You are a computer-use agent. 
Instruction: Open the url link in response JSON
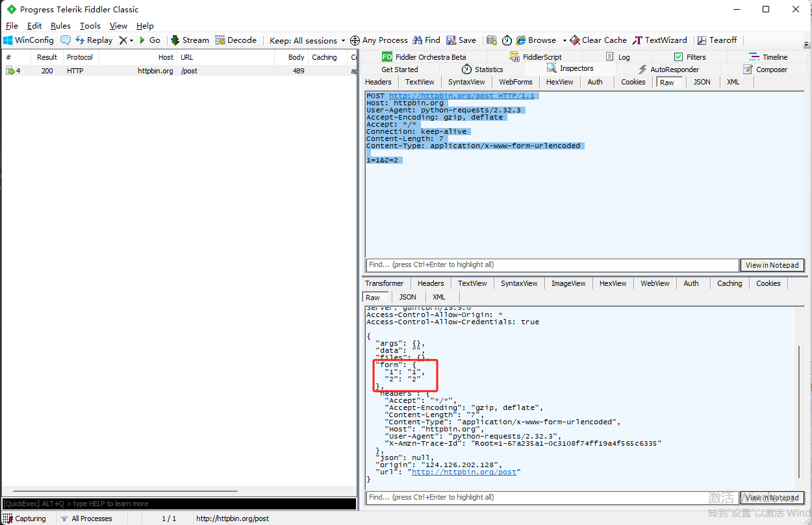point(464,472)
